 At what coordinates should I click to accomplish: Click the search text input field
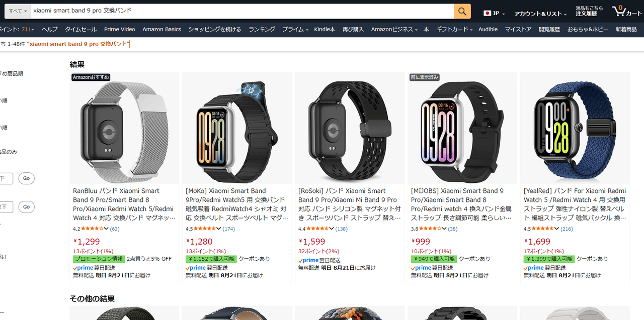click(x=242, y=11)
